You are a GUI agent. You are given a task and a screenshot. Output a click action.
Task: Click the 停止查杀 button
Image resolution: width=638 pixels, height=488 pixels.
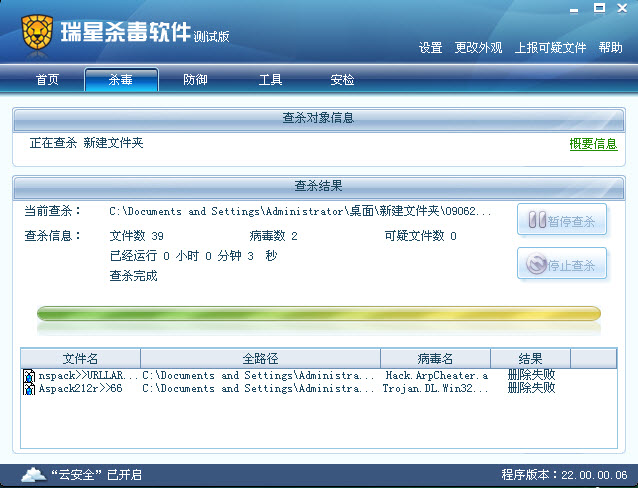[562, 263]
